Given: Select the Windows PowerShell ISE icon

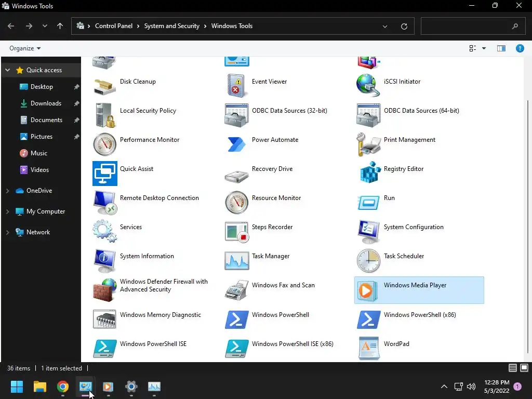Looking at the screenshot, I should pos(105,349).
